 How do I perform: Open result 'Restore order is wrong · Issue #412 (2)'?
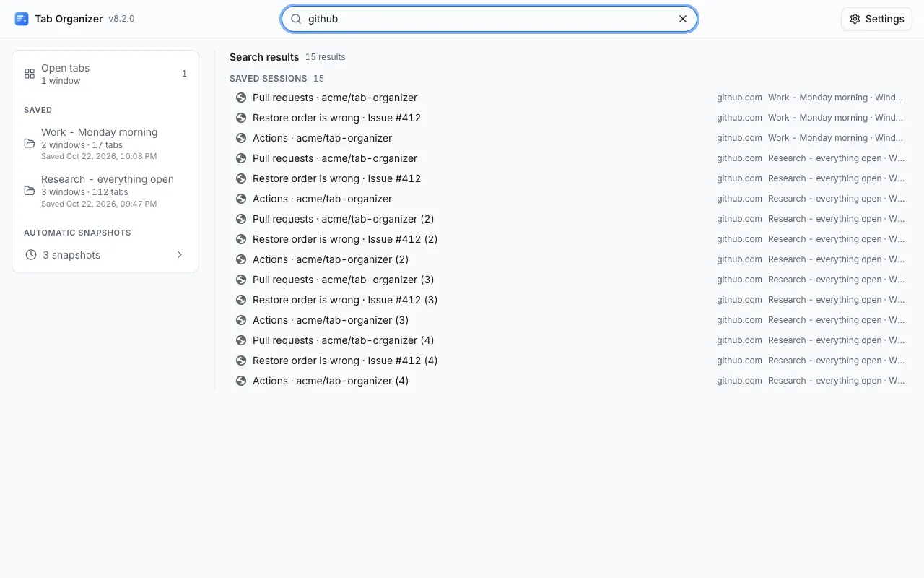click(570, 239)
